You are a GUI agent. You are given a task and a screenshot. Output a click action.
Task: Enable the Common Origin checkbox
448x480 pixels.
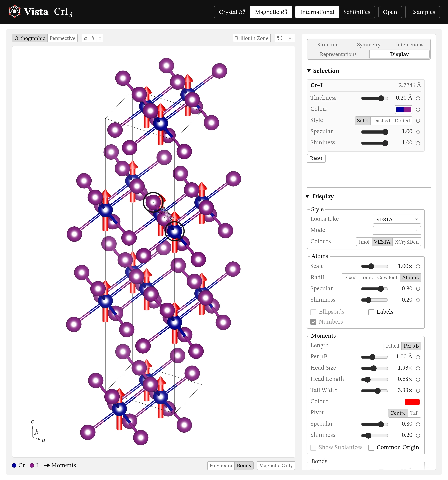coord(371,448)
